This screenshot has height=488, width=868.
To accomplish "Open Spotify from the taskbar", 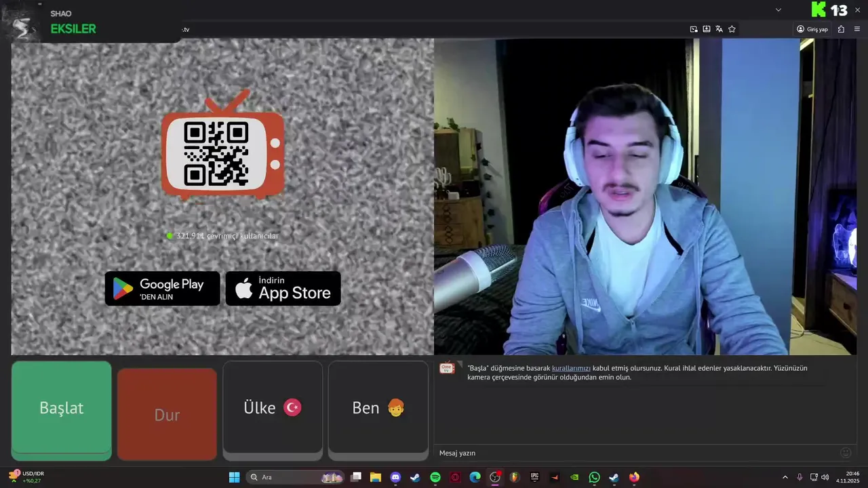I will click(435, 477).
